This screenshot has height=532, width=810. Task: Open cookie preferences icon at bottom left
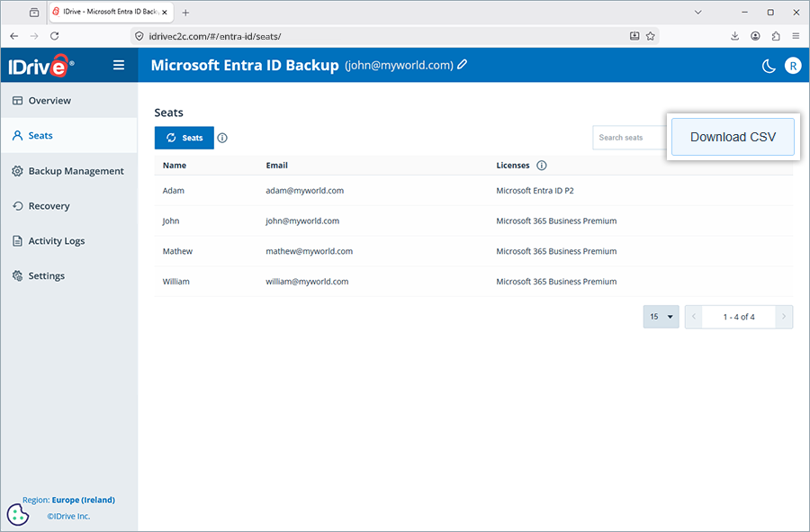point(18,514)
